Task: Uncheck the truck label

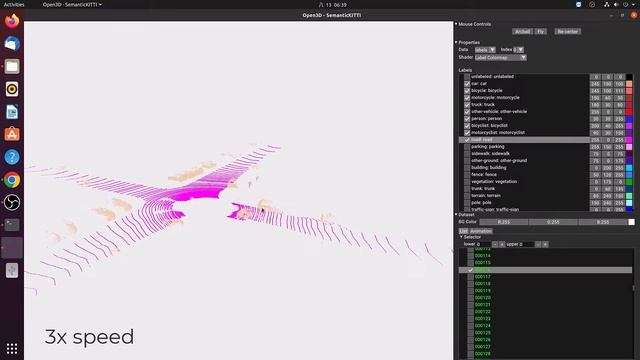Action: (x=467, y=104)
